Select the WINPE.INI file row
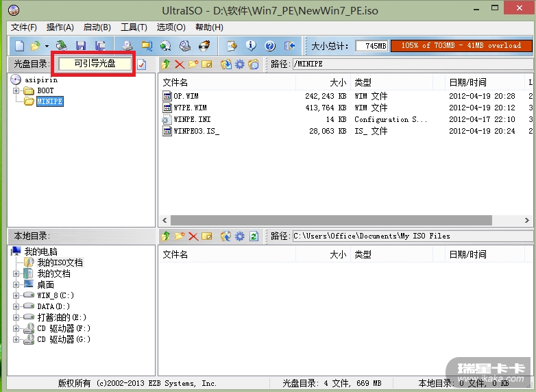Image resolution: width=536 pixels, height=392 pixels. click(x=345, y=119)
